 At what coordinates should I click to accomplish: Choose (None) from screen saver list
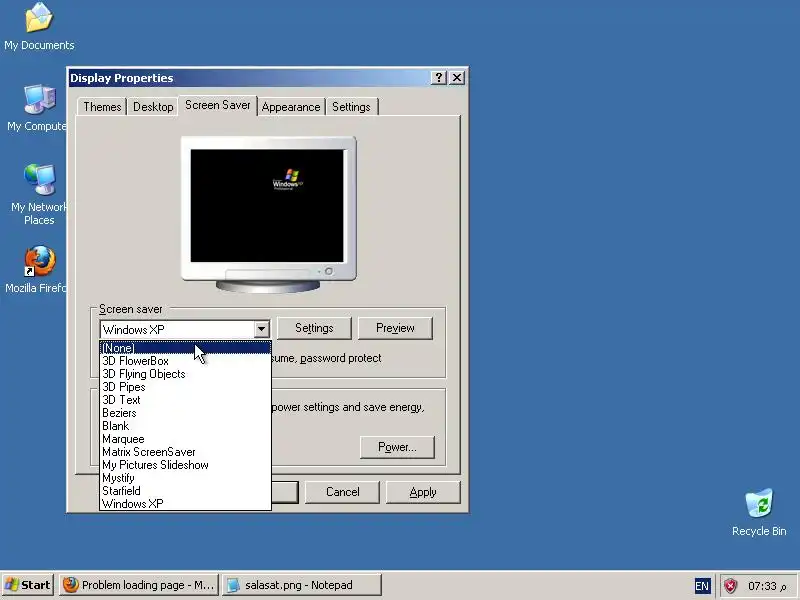(185, 348)
